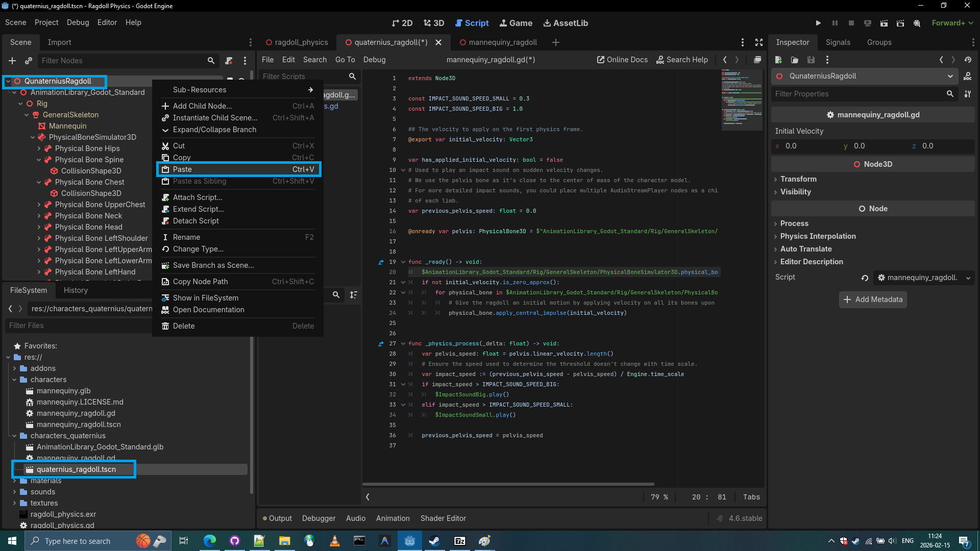Click the attach script icon in Scene dock
This screenshot has width=980, height=551.
pos(229,61)
